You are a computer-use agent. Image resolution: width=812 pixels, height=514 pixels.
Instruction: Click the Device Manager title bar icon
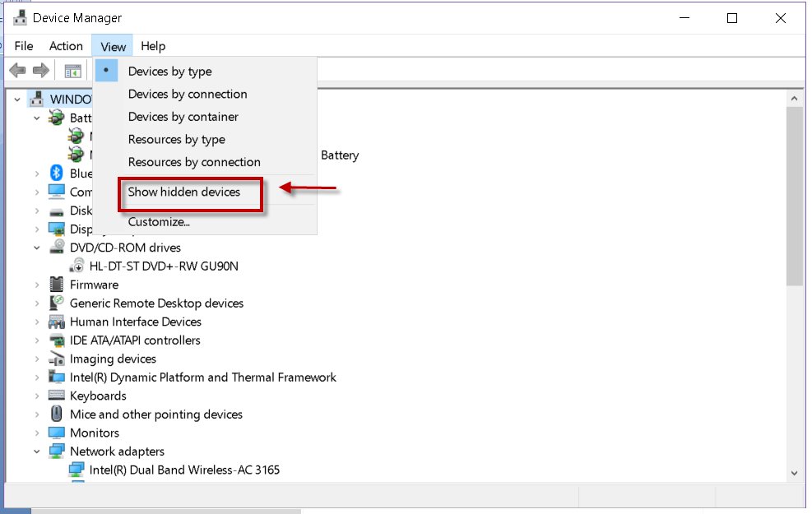click(20, 18)
